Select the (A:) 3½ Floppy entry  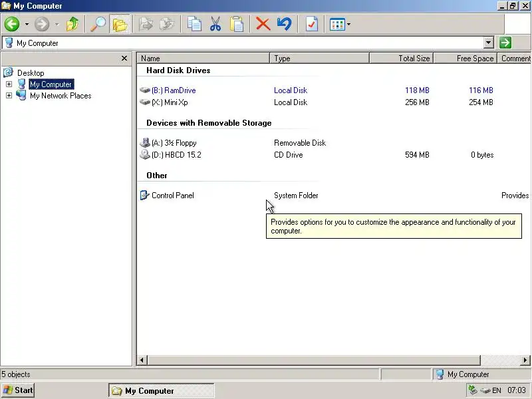[x=174, y=143]
